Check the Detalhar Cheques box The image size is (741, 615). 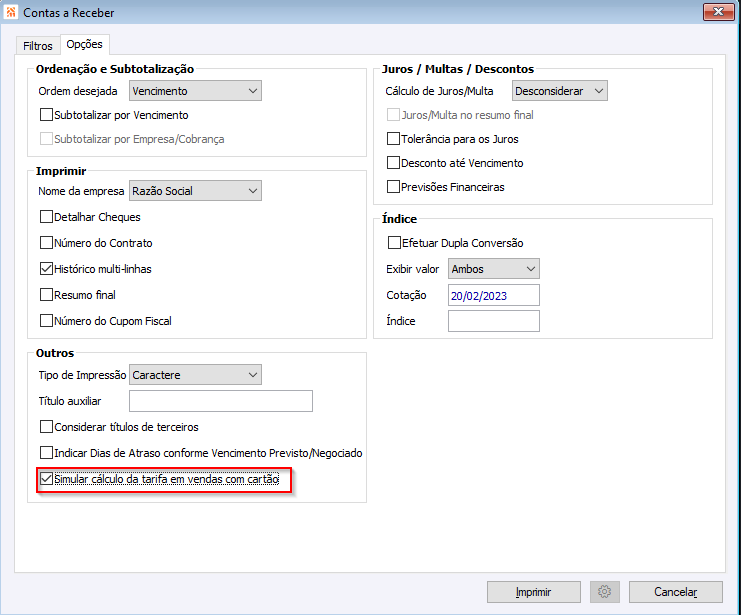point(46,217)
